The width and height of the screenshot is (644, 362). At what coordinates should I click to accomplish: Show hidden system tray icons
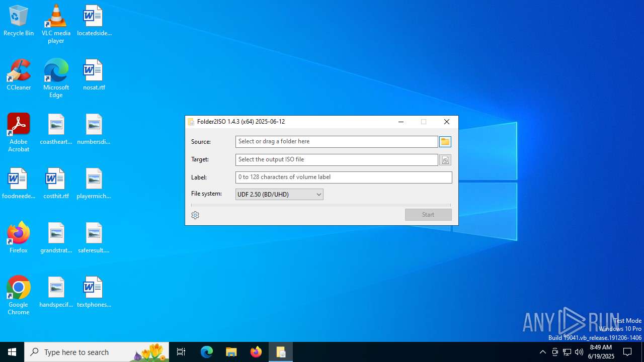[x=543, y=352]
